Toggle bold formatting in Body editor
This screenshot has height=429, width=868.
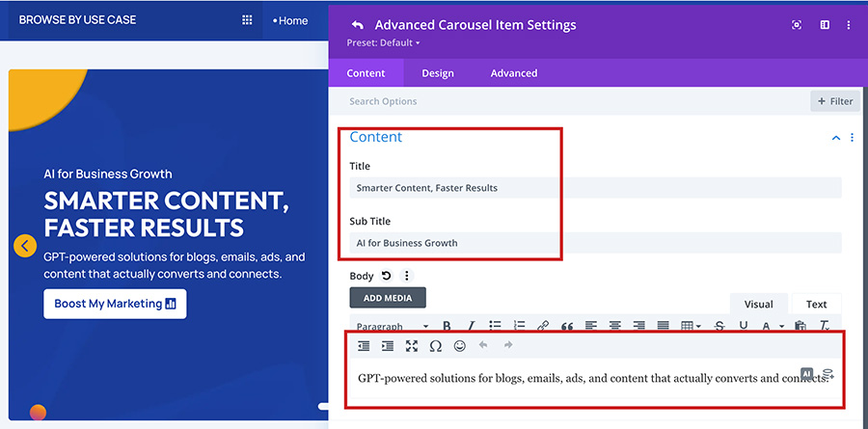point(447,327)
